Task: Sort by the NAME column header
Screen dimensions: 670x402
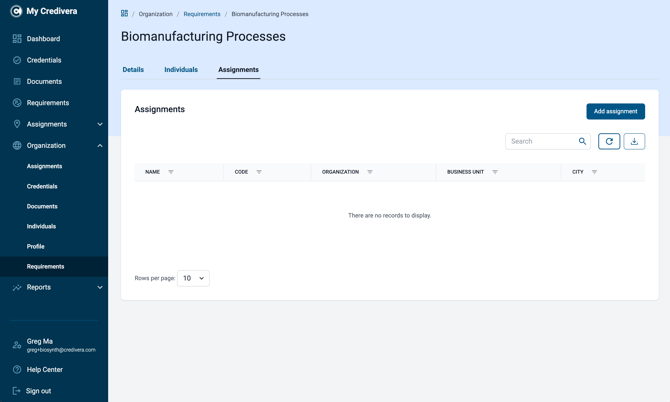Action: [153, 172]
